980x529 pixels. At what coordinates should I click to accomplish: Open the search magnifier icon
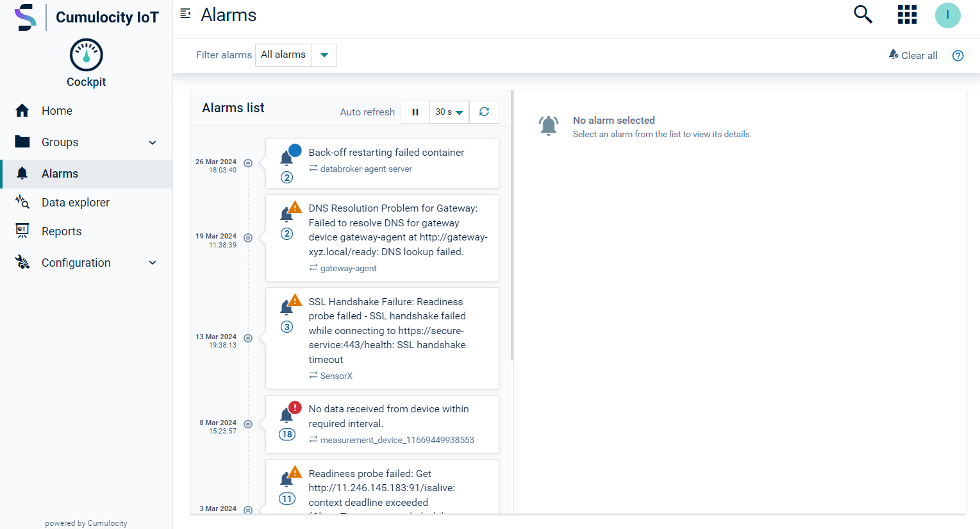(x=863, y=14)
